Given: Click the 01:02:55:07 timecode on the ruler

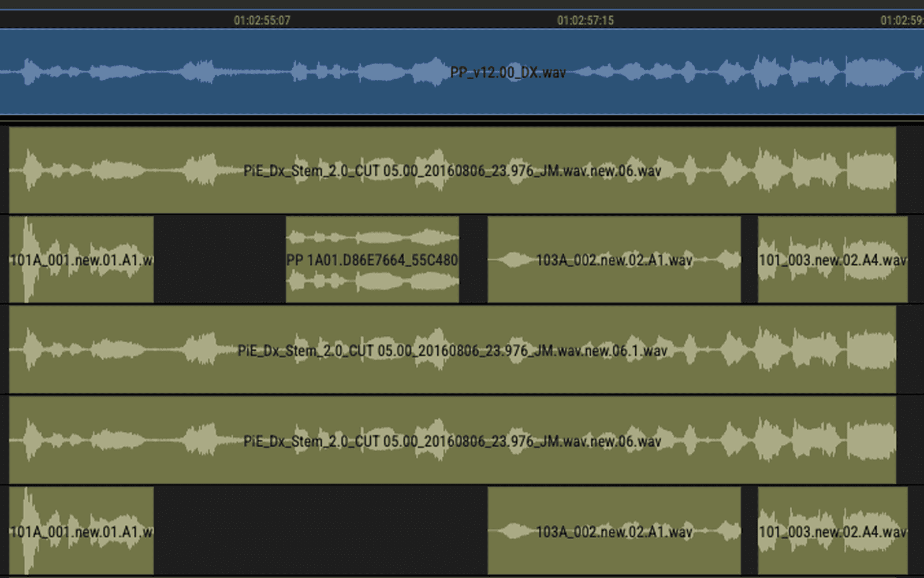Looking at the screenshot, I should tap(262, 20).
